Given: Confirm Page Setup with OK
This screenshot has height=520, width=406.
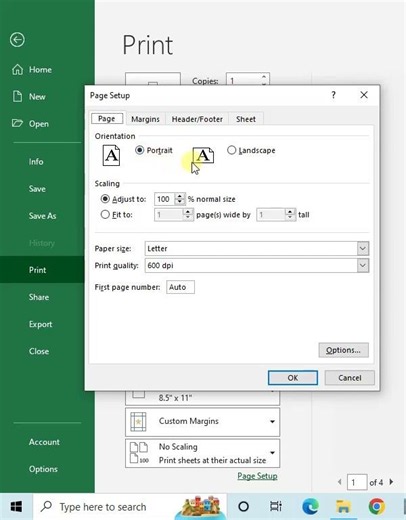Looking at the screenshot, I should [x=293, y=378].
